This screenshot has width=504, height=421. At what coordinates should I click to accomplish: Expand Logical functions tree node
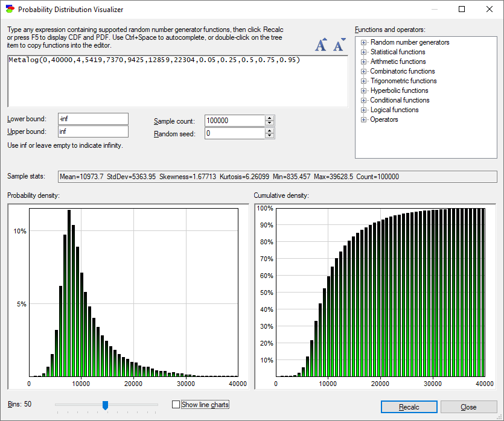tap(363, 110)
